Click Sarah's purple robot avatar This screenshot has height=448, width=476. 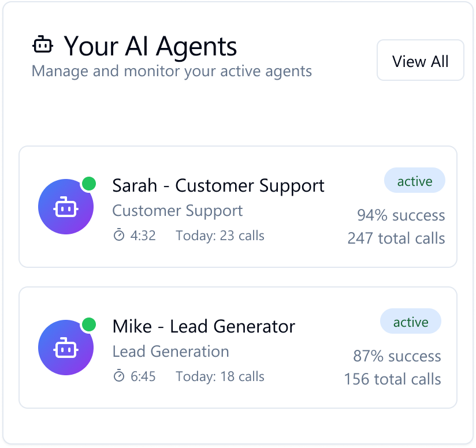[x=66, y=207]
